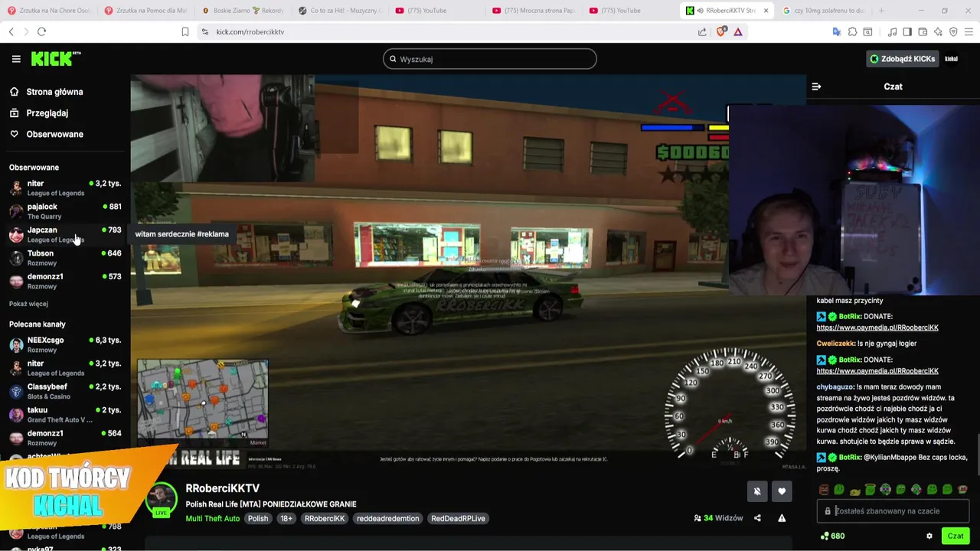The height and width of the screenshot is (551, 980).
Task: Report stream with warning triangle icon
Action: point(782,518)
